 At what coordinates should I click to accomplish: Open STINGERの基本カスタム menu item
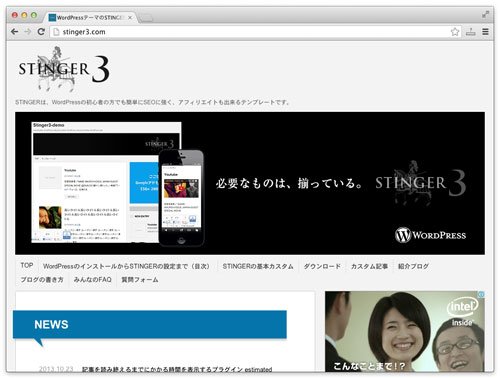coord(258,266)
